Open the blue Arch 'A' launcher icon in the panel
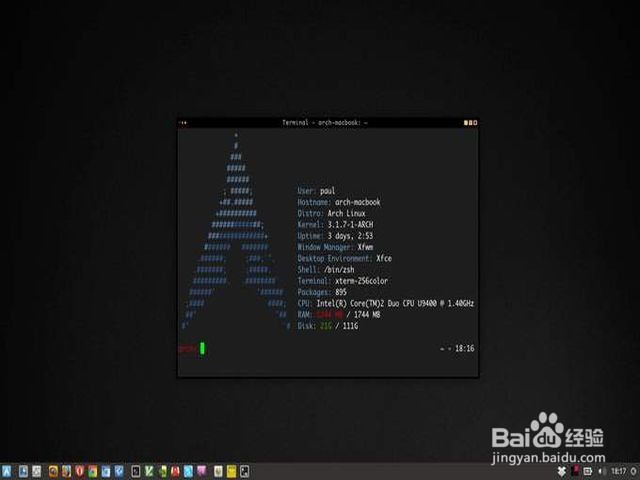Screen dimensions: 640x480 click(7, 471)
